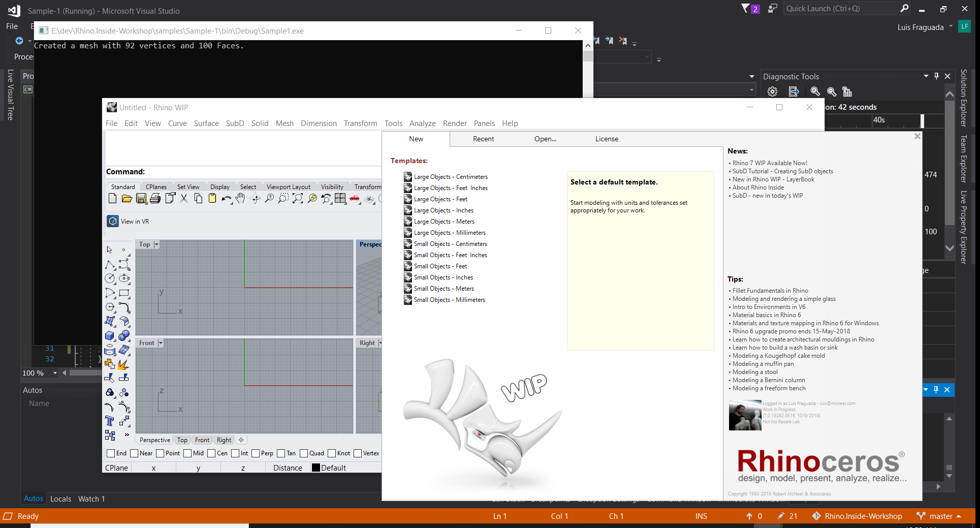This screenshot has width=980, height=528.
Task: Open the Visual Studio 100 % zoom dropdown
Action: point(55,373)
